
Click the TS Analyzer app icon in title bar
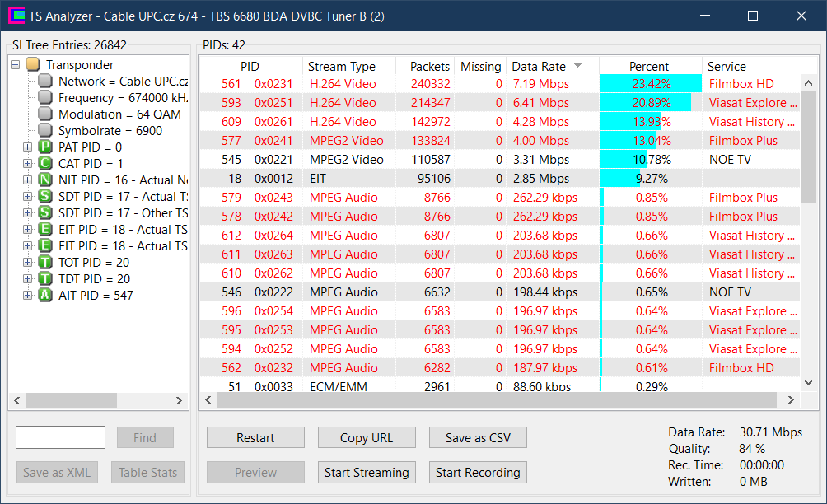[16, 16]
